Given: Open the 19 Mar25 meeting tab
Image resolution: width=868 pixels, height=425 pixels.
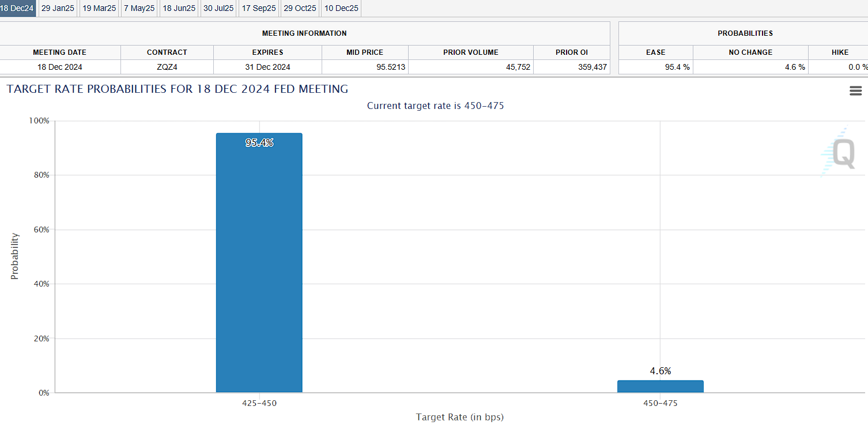Looking at the screenshot, I should (99, 8).
